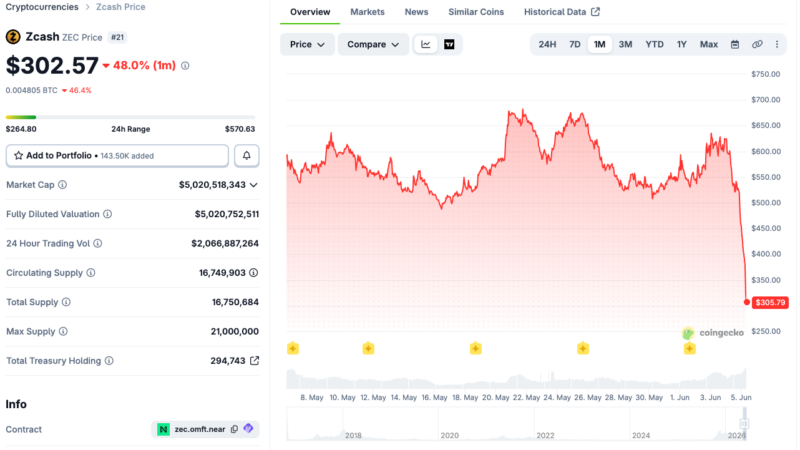The image size is (800, 450).
Task: Click the Fully Diluted Valuation info icon
Action: pyautogui.click(x=108, y=214)
